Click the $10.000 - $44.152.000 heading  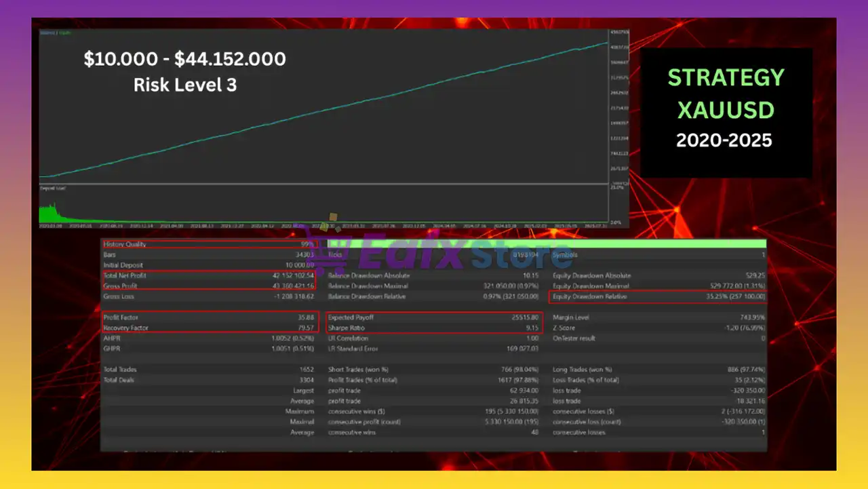tap(184, 60)
